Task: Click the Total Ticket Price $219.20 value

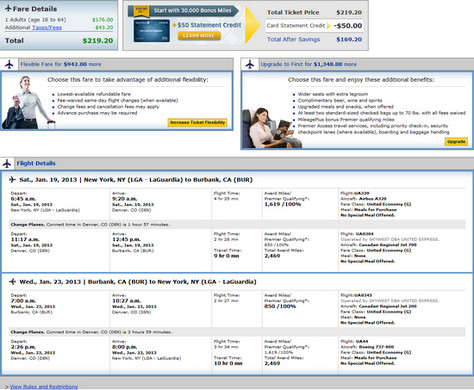Action: point(349,12)
